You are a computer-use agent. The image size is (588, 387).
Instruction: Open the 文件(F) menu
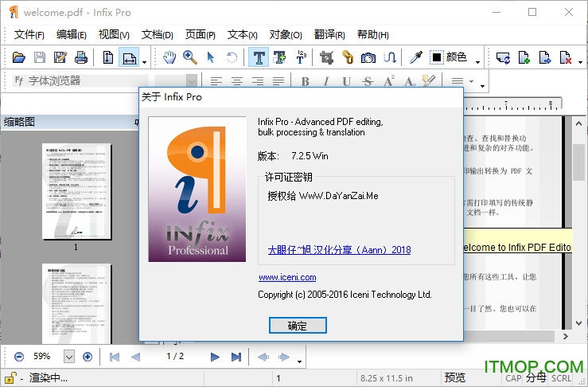click(29, 35)
